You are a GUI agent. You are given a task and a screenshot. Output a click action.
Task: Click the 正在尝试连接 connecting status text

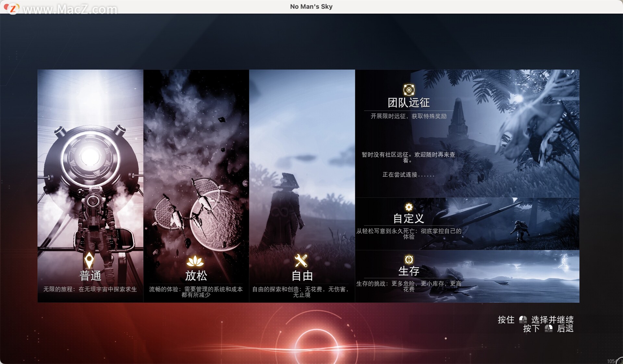click(x=408, y=176)
